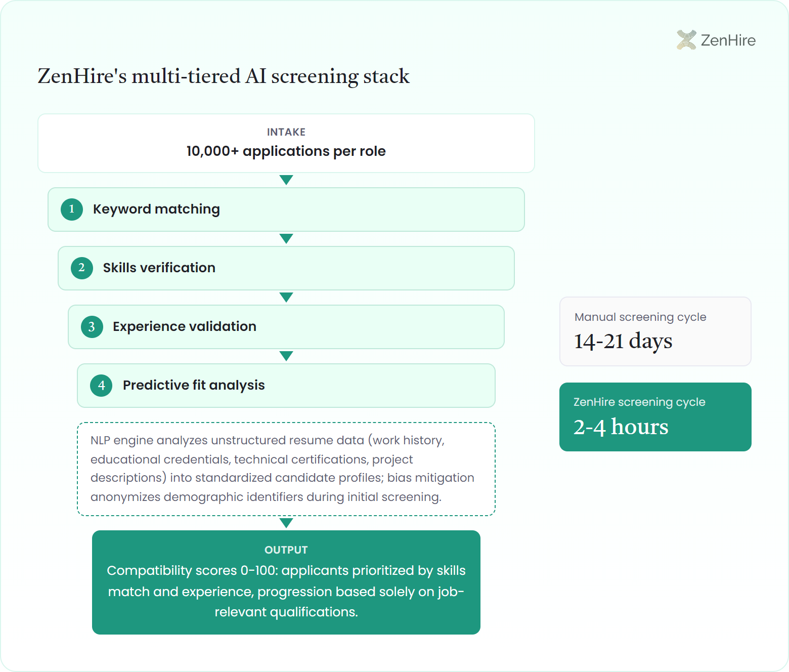Screen dimensions: 789x672
Task: Select "10,000+ applications per role" text
Action: click(286, 151)
